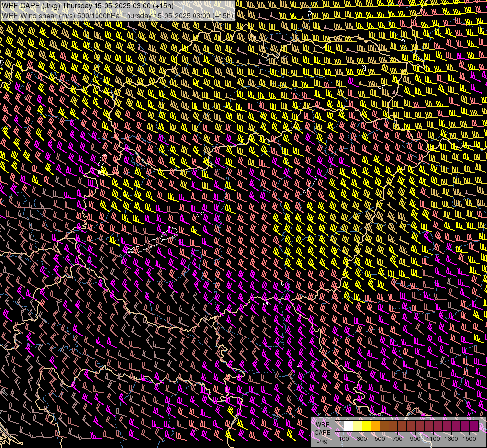Click the large hatched lake outline on map

pos(152,241)
